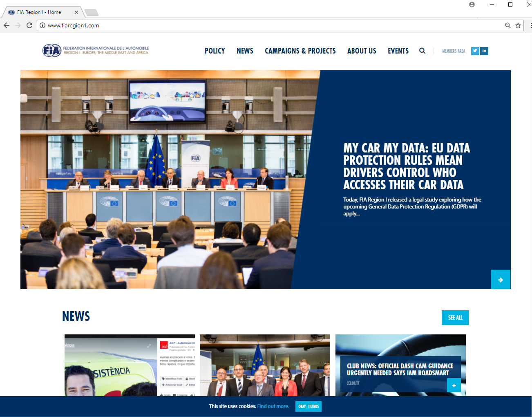Screen dimensions: 532x417
Task: Open the POLICY menu
Action: [215, 51]
